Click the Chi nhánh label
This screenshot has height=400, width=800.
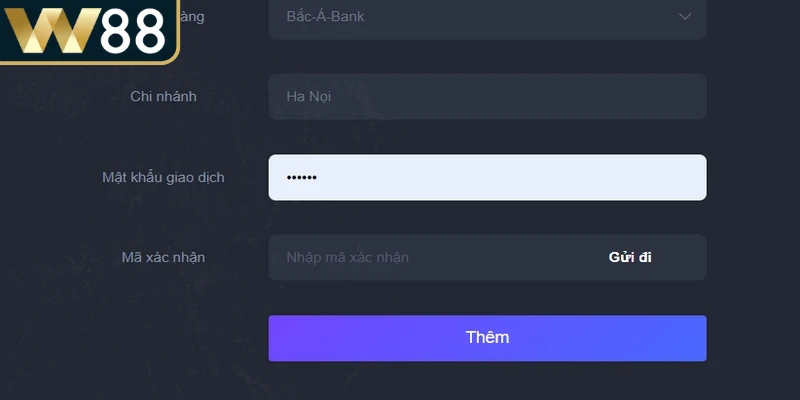pyautogui.click(x=163, y=97)
